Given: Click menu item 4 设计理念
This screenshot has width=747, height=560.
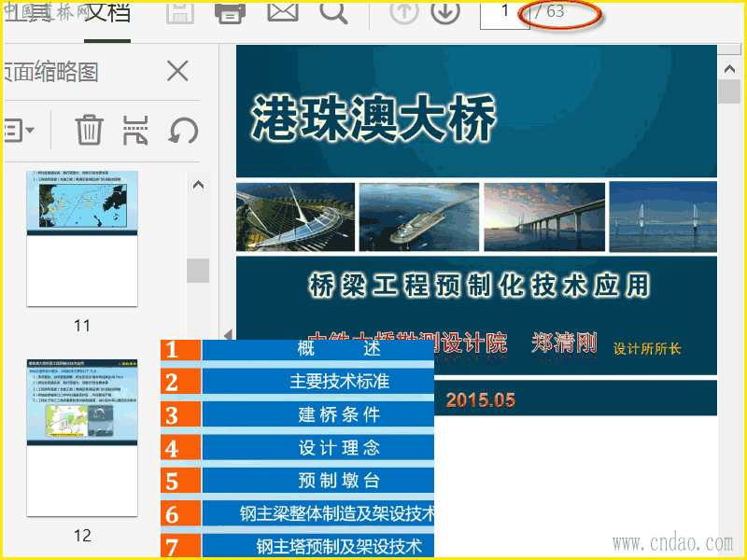Looking at the screenshot, I should click(297, 448).
